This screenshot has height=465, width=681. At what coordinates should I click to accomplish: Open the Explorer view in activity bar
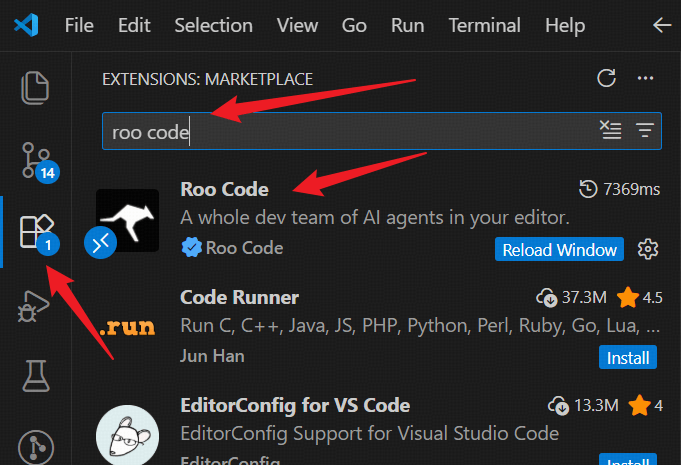36,88
